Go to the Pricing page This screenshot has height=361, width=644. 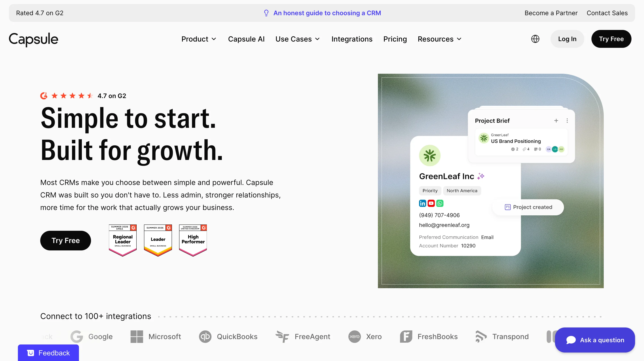pos(395,39)
